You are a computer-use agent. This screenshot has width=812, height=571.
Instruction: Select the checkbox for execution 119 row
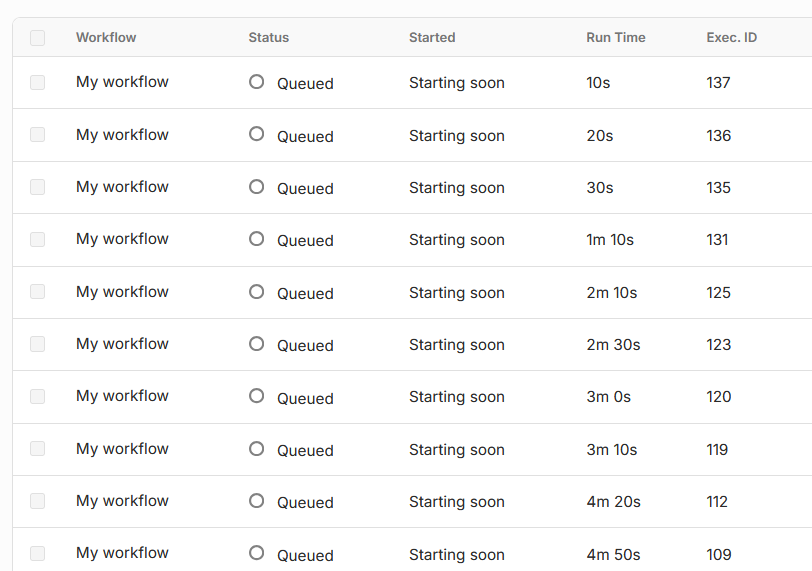[x=38, y=449]
